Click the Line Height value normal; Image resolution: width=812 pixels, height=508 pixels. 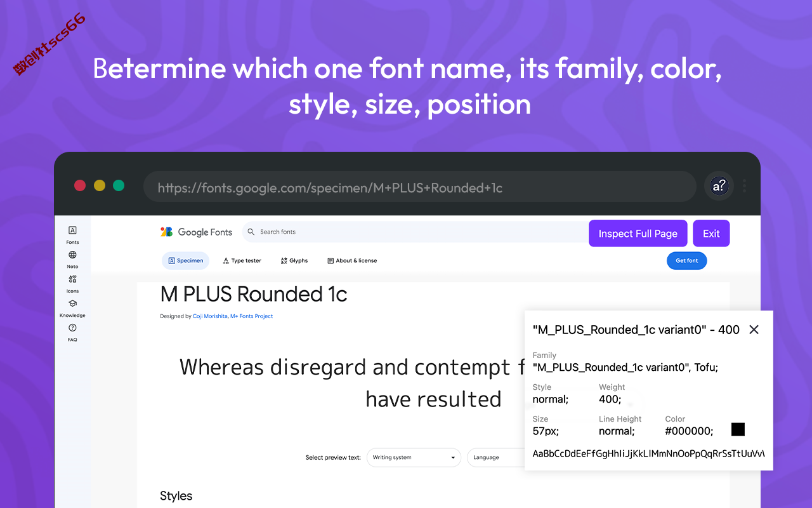617,431
